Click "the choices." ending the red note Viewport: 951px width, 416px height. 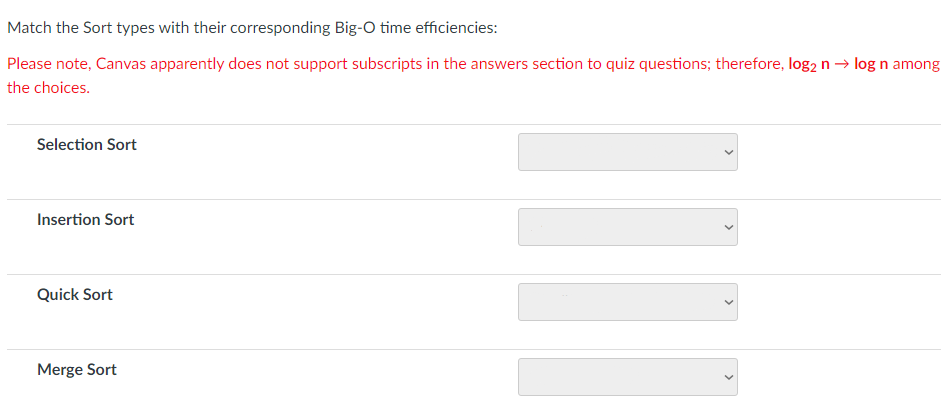point(48,88)
